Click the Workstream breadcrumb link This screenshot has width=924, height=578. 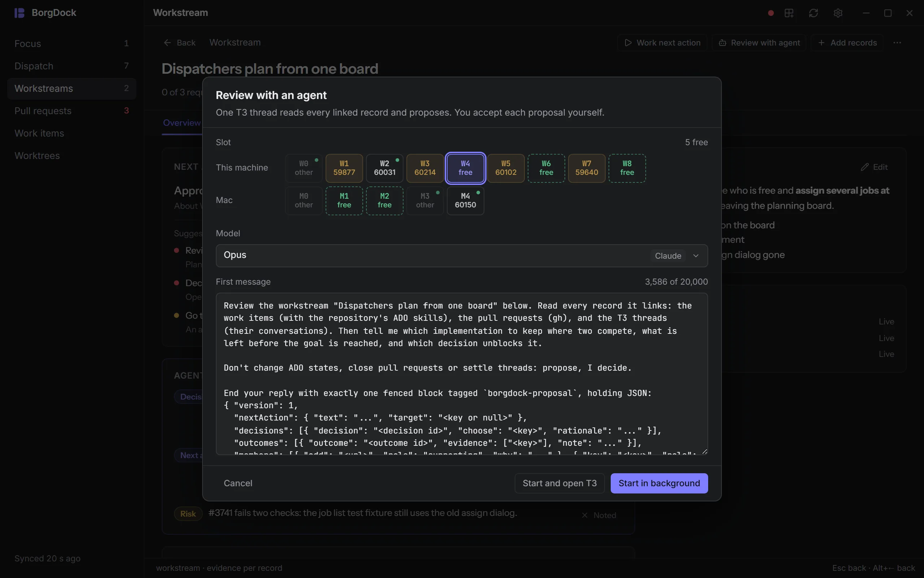[235, 42]
